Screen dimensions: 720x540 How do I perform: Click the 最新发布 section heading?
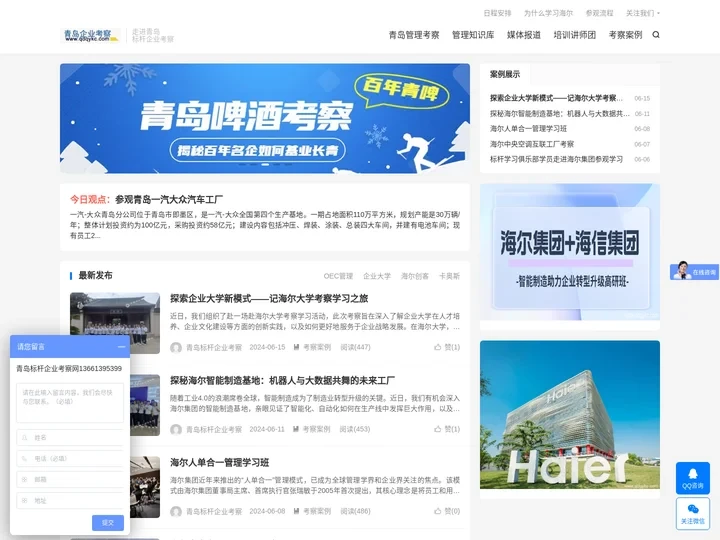(95, 276)
